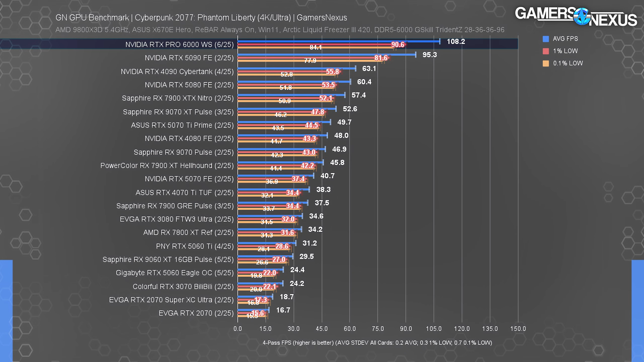Select PNY RTX 5060 Ti label

[195, 246]
